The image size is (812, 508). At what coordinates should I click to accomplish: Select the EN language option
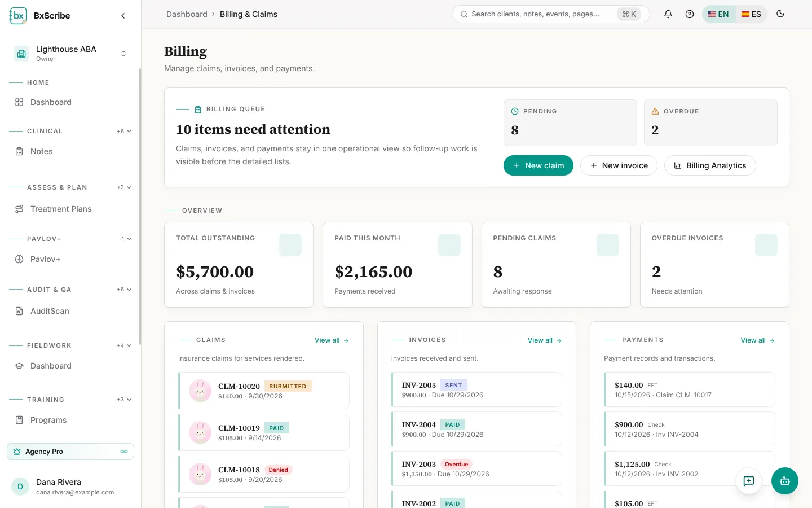pos(718,14)
